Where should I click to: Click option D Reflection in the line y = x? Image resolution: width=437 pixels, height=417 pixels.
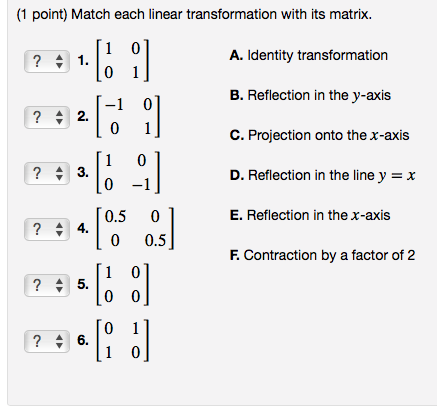point(322,175)
